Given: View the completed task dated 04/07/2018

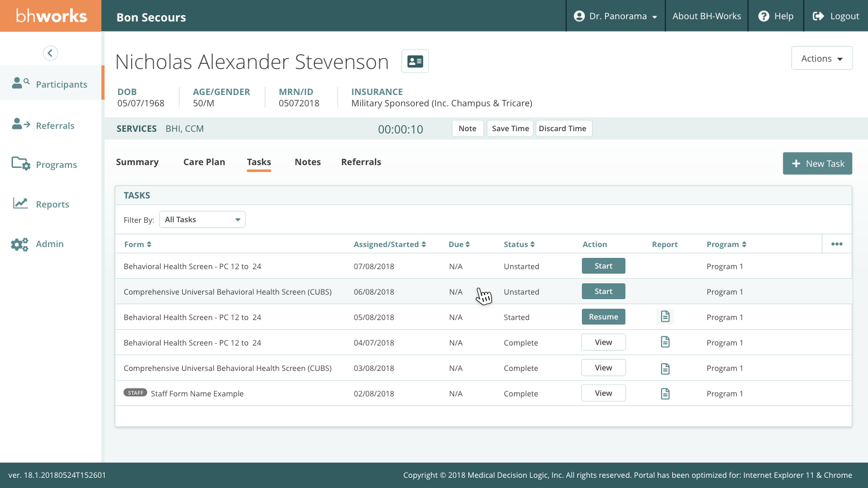Looking at the screenshot, I should click(603, 342).
